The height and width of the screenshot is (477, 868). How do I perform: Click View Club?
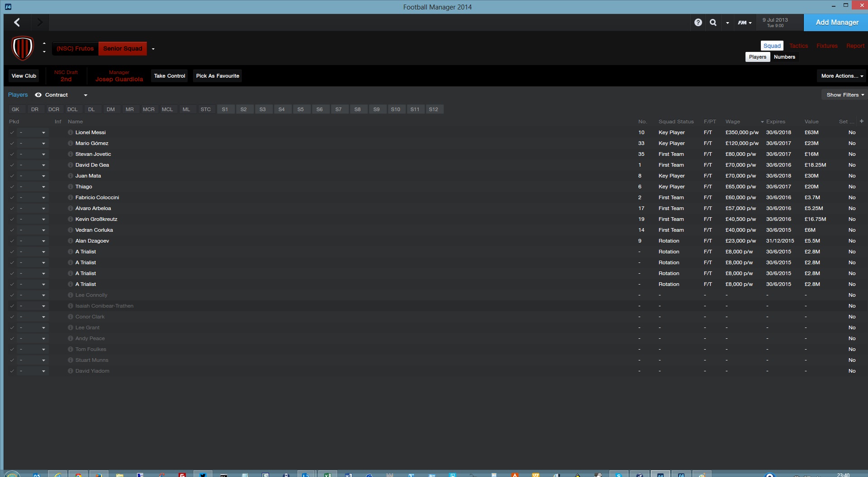(x=24, y=76)
